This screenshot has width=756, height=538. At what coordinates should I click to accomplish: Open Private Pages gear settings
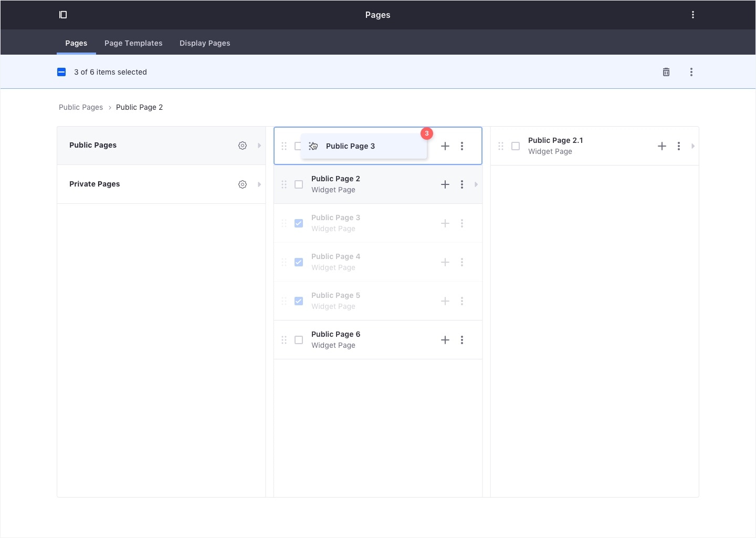242,184
